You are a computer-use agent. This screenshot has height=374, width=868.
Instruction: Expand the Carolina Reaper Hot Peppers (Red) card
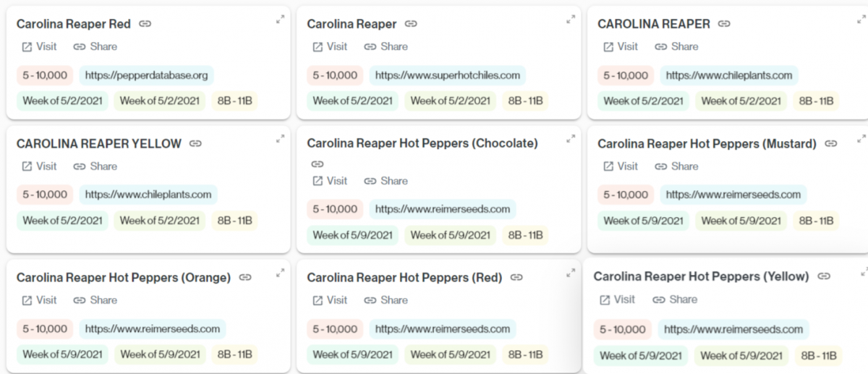[x=571, y=273]
